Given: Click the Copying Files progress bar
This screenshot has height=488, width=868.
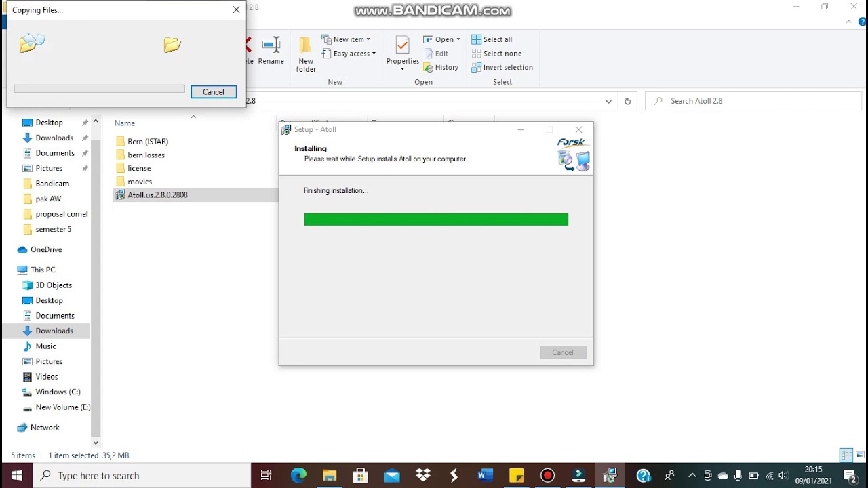Looking at the screenshot, I should 99,89.
